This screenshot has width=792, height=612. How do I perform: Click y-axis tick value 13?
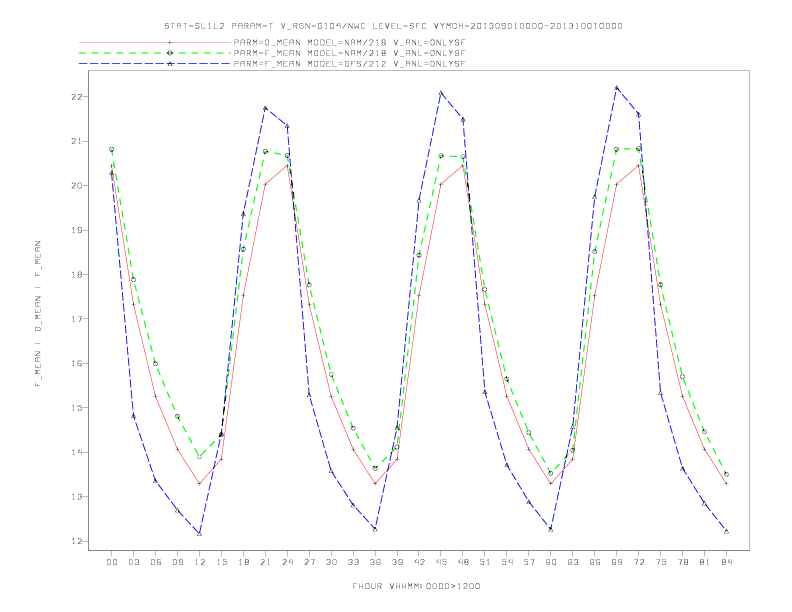coord(77,496)
